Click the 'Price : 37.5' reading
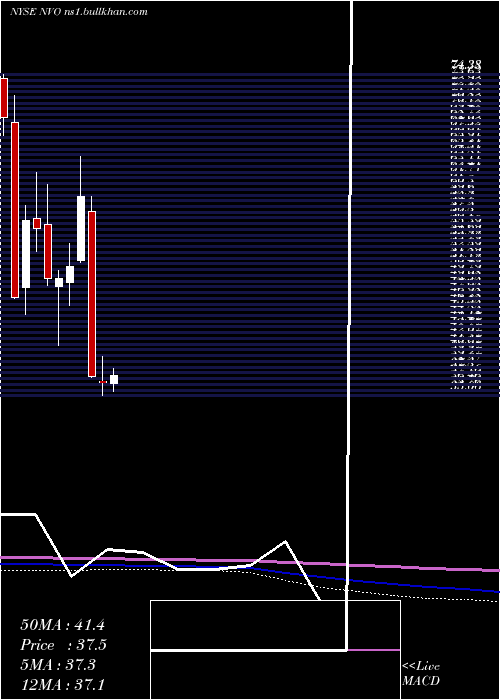The image size is (500, 700). coord(63,645)
